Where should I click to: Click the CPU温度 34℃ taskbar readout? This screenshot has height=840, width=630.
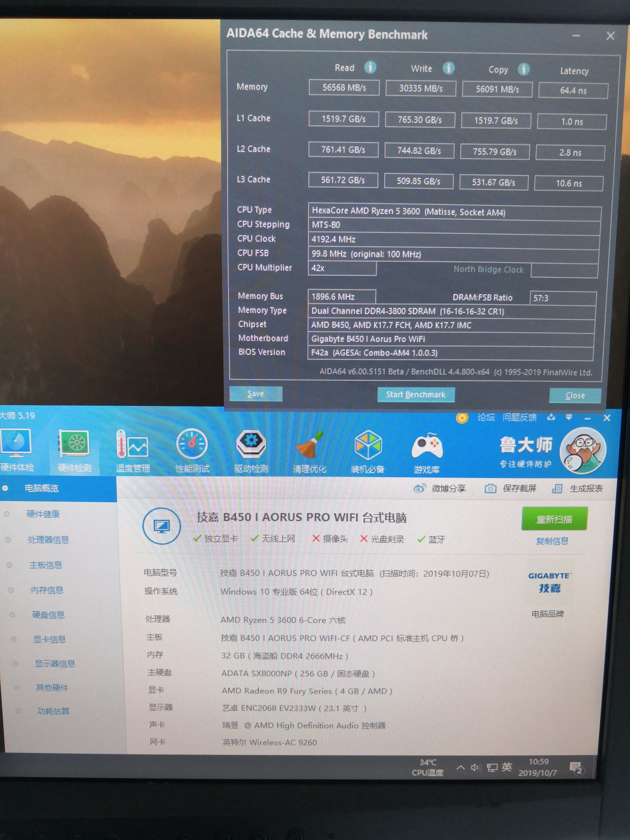(x=428, y=767)
